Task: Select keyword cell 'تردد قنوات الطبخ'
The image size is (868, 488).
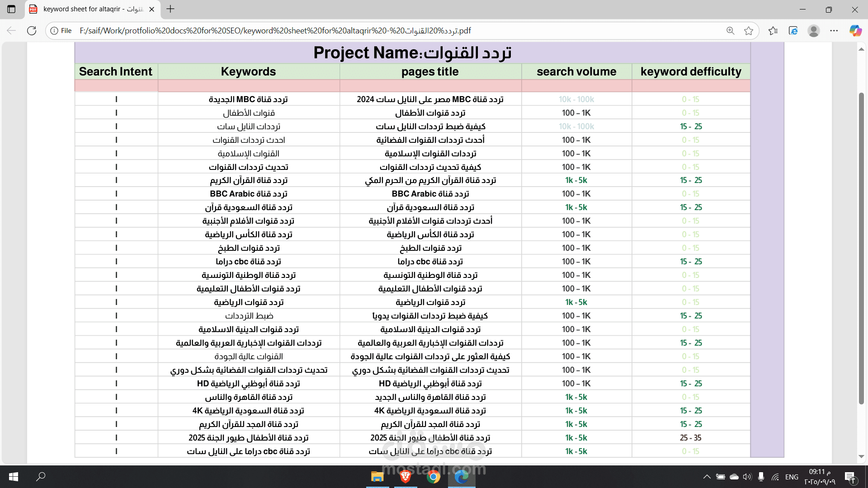Action: point(249,248)
